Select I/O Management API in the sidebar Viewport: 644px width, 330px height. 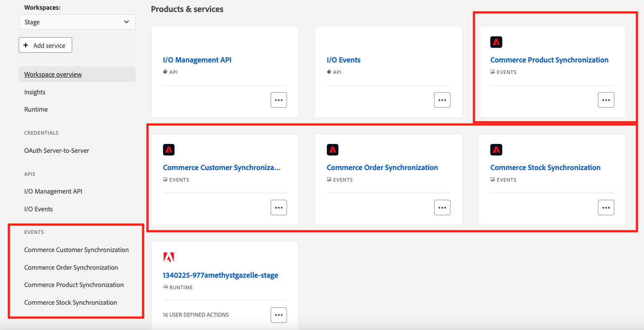coord(53,191)
